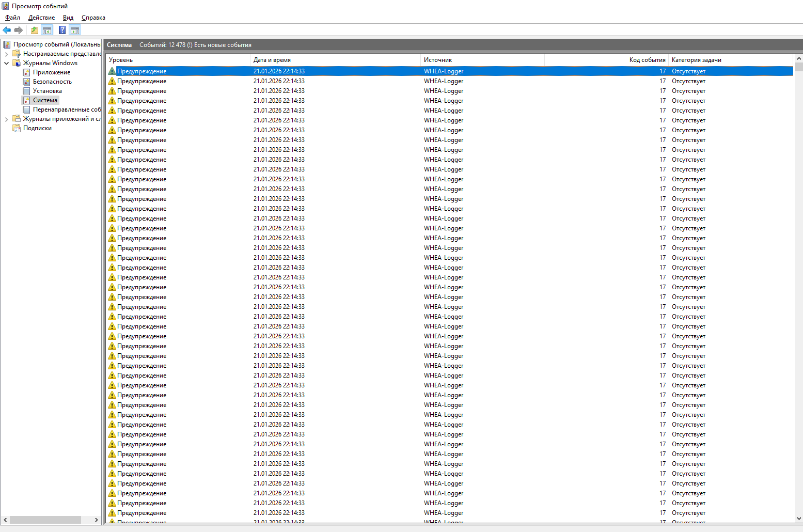Open the Файл menu
Screen dimensions: 803x532
point(12,18)
